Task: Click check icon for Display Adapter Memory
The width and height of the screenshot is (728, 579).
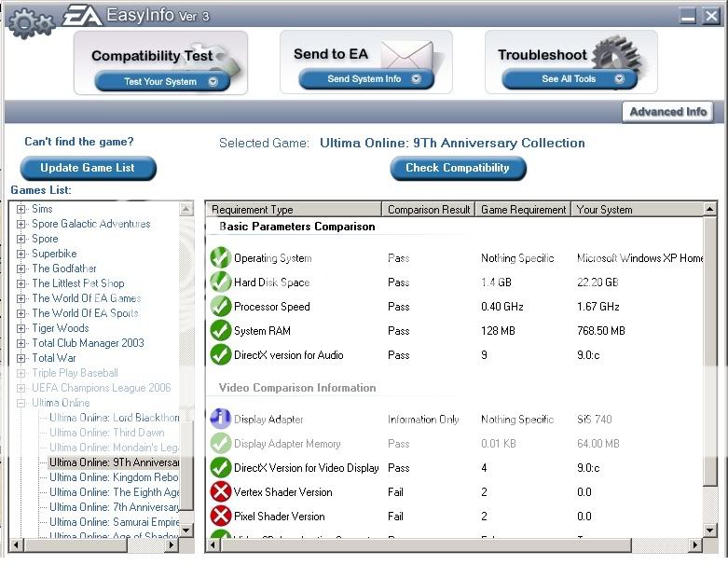Action: pyautogui.click(x=221, y=444)
